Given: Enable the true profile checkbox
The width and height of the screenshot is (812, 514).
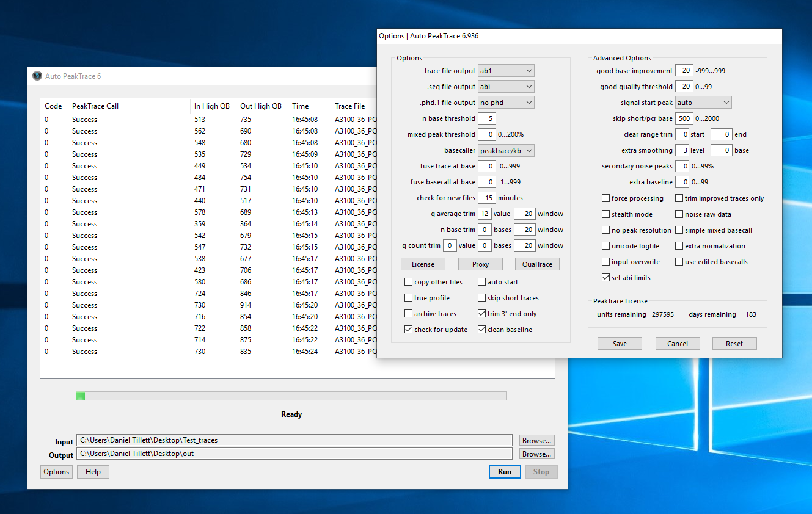Looking at the screenshot, I should click(408, 298).
